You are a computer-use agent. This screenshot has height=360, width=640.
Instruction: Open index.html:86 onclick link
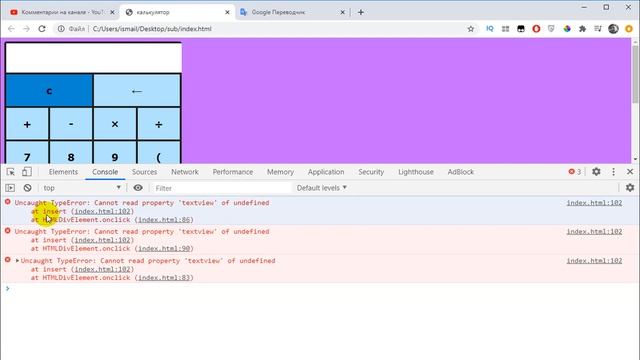point(164,220)
